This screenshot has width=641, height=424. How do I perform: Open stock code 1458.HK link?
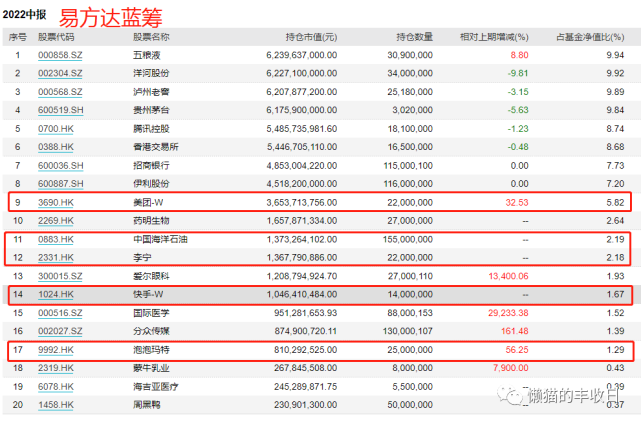coord(54,403)
